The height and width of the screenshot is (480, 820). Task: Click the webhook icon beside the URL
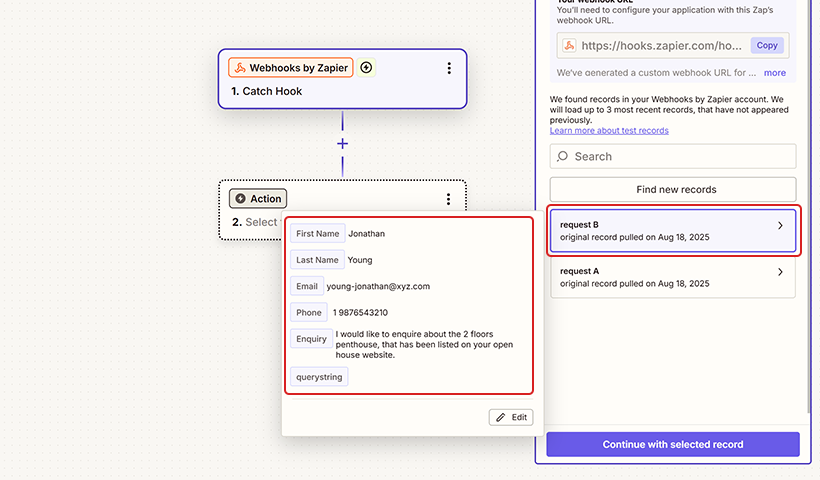569,46
